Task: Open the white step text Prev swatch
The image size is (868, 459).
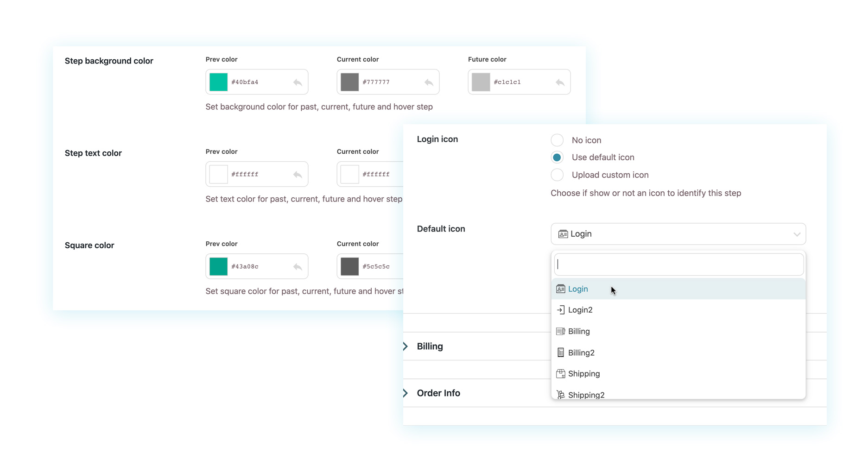Action: coord(218,174)
